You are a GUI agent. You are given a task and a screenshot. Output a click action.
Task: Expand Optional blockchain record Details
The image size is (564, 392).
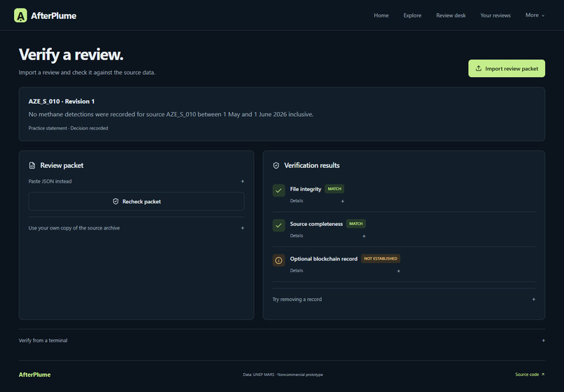coord(345,271)
